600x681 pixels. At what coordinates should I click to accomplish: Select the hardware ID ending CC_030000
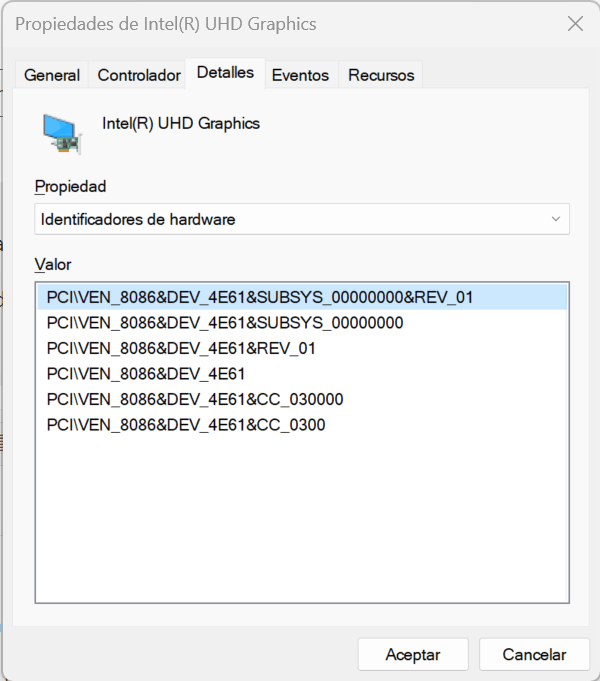pyautogui.click(x=302, y=399)
